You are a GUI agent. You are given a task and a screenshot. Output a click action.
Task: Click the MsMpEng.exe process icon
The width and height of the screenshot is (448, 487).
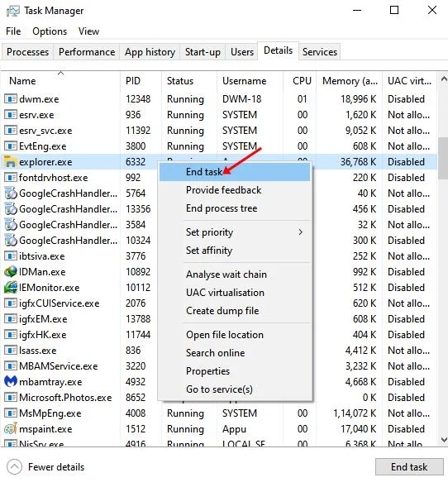click(x=11, y=413)
